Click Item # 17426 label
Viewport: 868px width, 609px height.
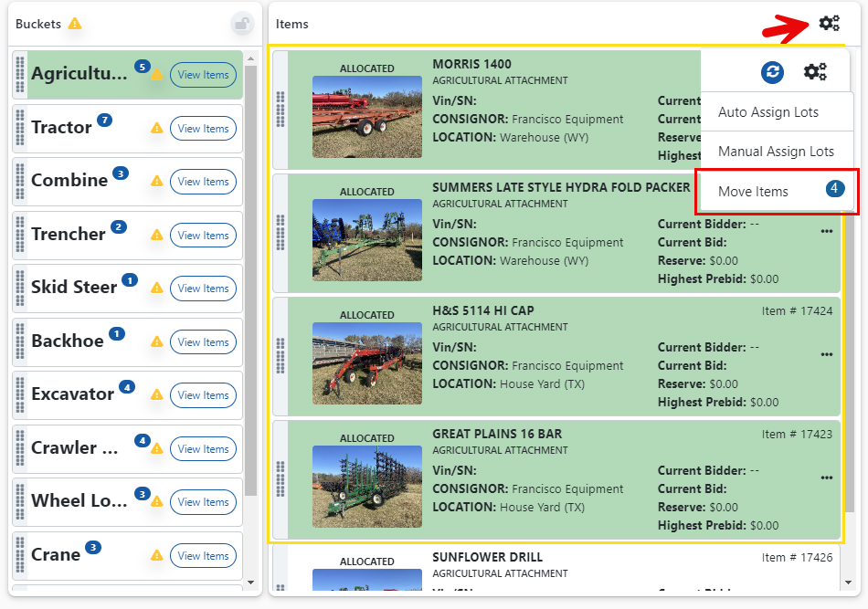pos(797,558)
